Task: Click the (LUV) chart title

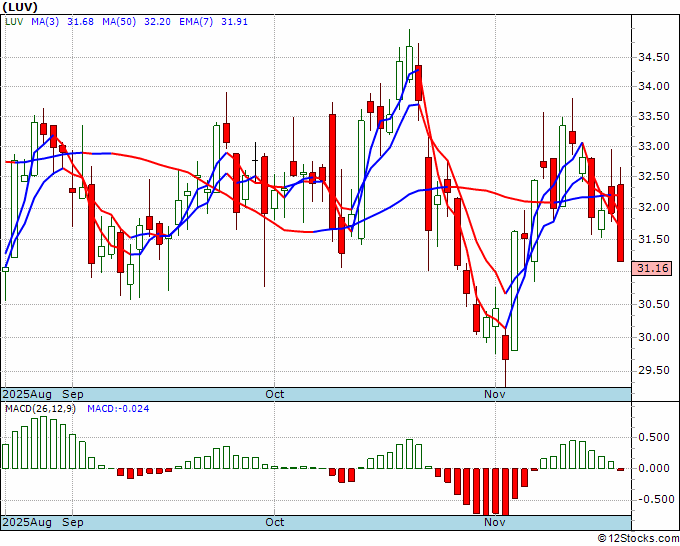Action: click(x=20, y=7)
